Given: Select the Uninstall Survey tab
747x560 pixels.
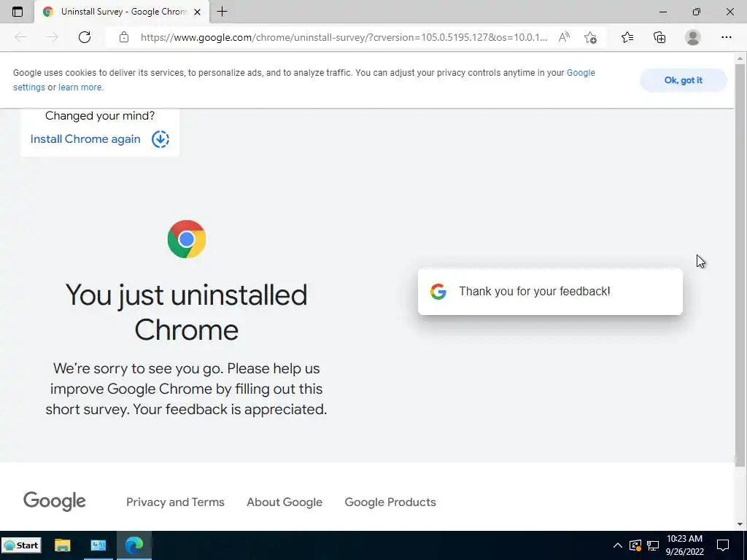Looking at the screenshot, I should pos(122,12).
